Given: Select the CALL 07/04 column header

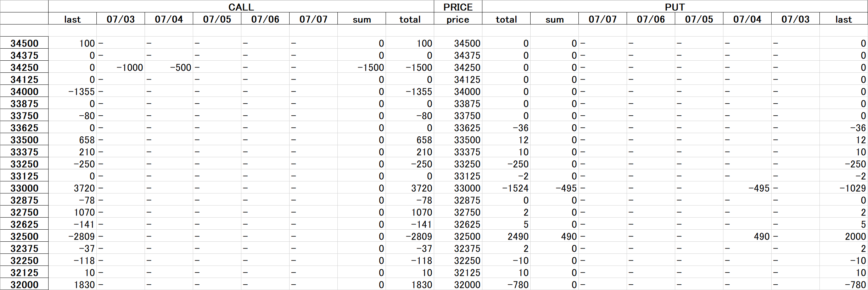Looking at the screenshot, I should (169, 19).
